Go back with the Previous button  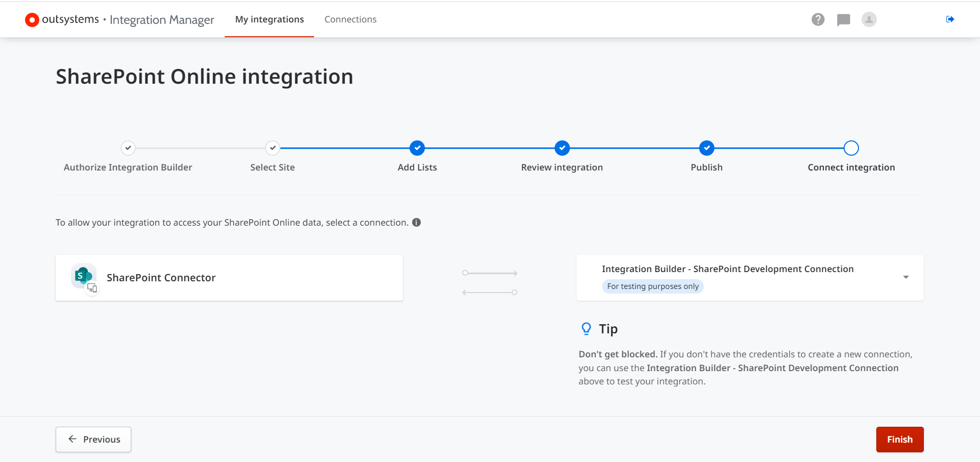click(x=93, y=439)
